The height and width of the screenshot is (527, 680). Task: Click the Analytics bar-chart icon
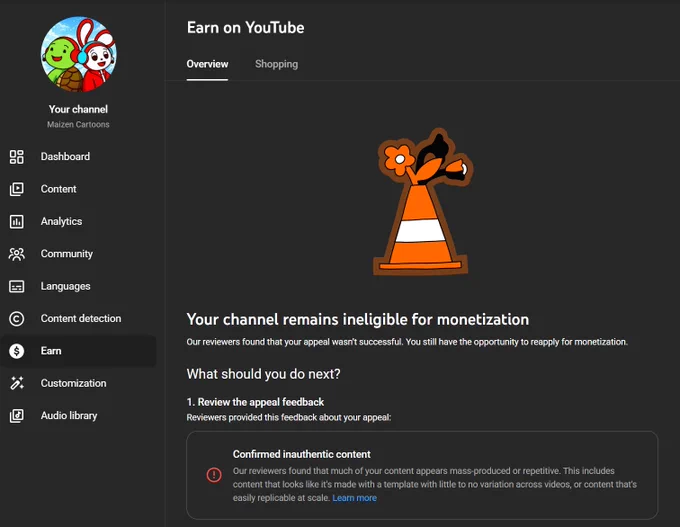(16, 222)
